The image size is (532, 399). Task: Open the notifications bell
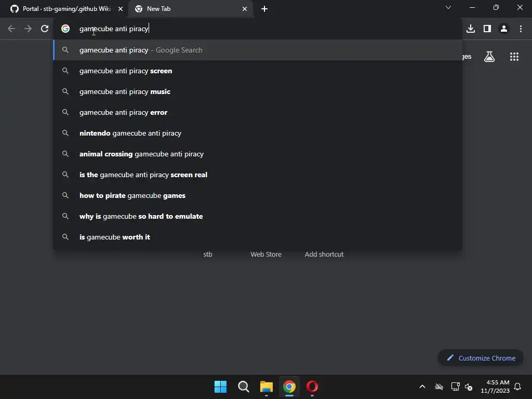[518, 387]
